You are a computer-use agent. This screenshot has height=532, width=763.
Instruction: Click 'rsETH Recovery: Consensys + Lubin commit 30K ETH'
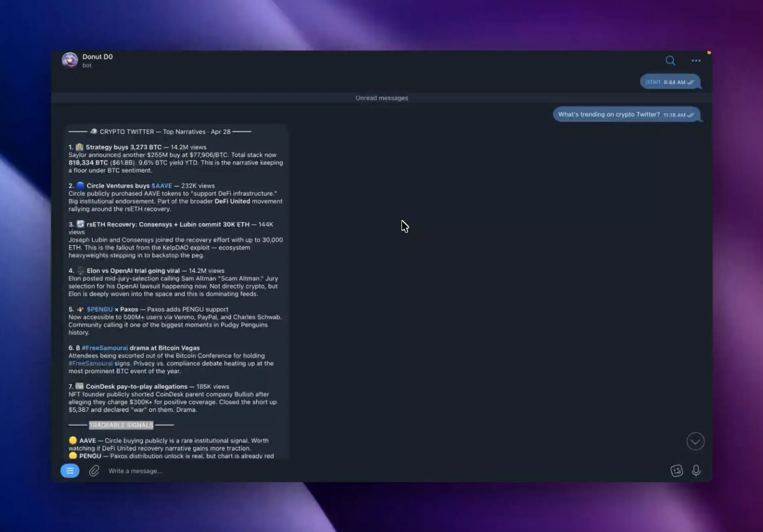coord(168,224)
